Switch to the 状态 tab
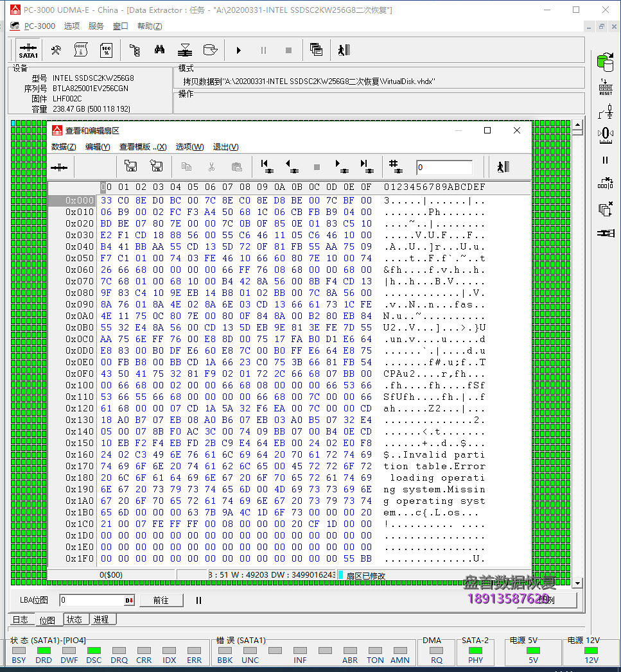621x672 pixels. (74, 619)
